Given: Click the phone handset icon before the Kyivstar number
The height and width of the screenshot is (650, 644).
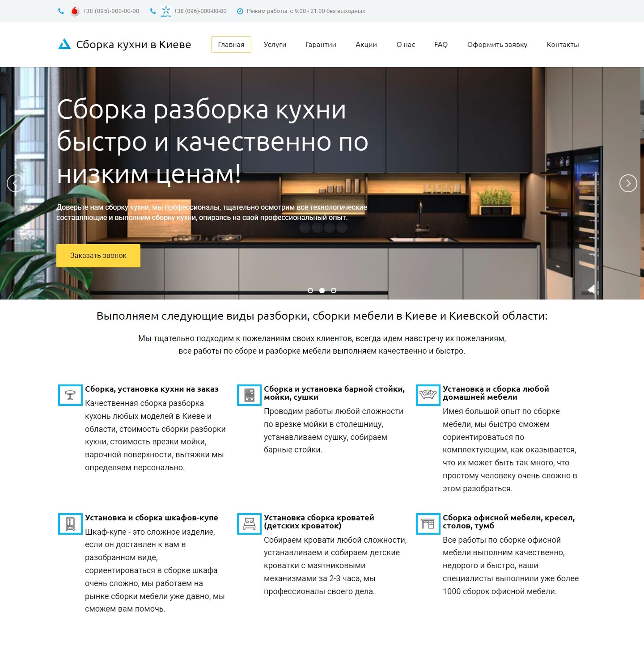Looking at the screenshot, I should tap(153, 11).
